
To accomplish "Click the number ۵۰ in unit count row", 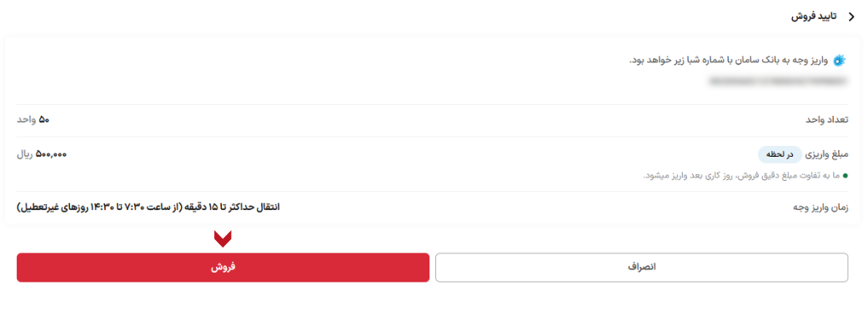I will [43, 119].
